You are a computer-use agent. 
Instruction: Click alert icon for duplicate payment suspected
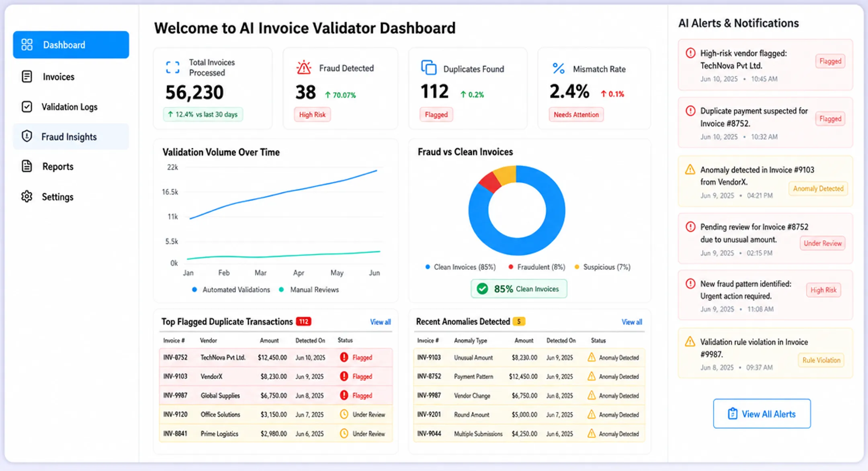tap(690, 110)
